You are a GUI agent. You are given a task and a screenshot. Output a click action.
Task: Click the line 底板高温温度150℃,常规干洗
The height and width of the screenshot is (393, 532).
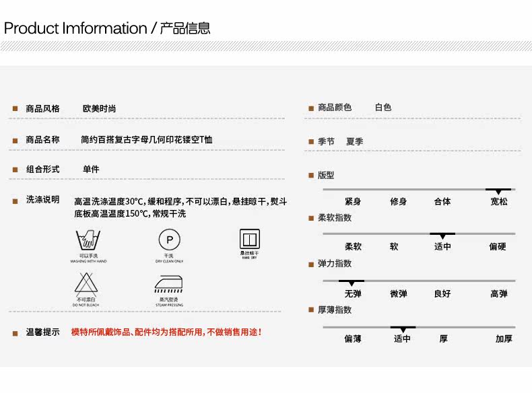(130, 213)
